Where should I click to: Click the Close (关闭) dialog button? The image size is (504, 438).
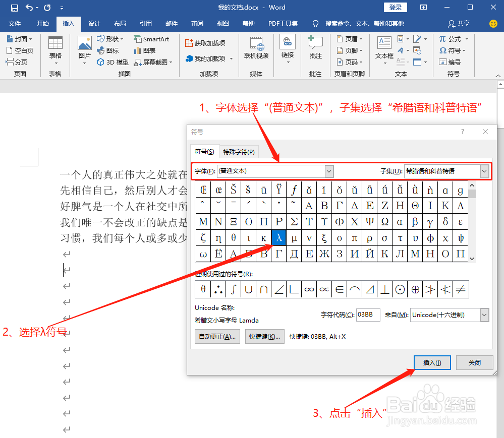pyautogui.click(x=474, y=362)
